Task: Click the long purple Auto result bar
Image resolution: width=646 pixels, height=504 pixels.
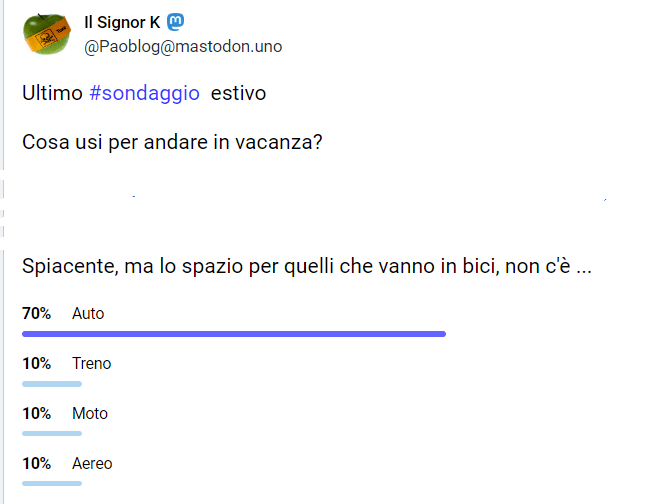Action: (x=233, y=334)
